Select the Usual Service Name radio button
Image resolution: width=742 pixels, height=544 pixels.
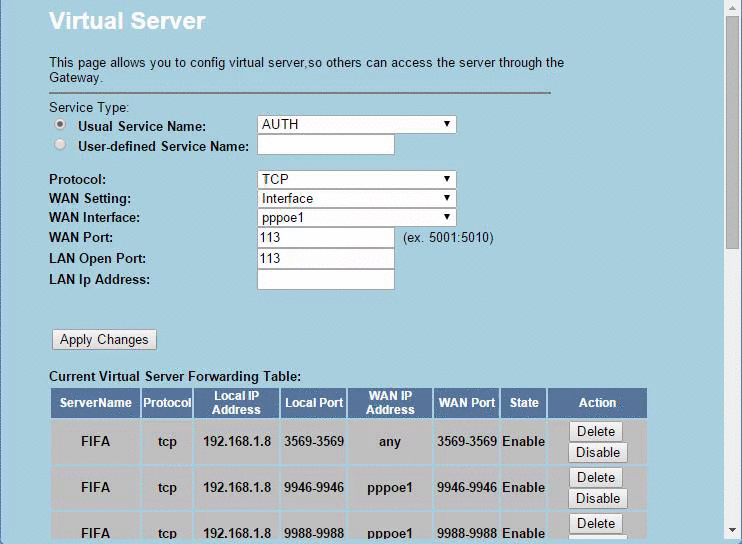coord(60,124)
